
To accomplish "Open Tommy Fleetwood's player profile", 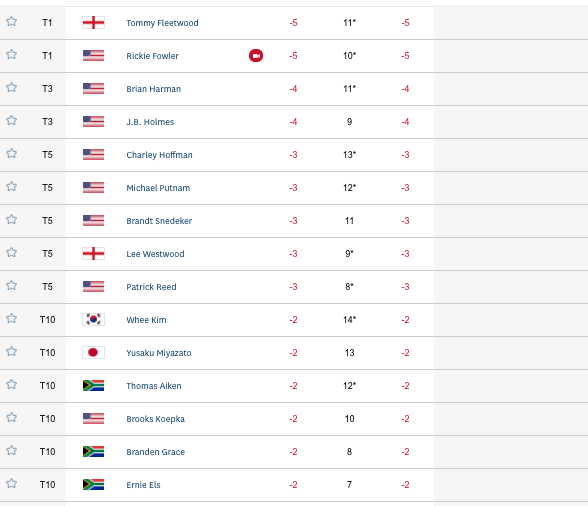I will [x=162, y=23].
